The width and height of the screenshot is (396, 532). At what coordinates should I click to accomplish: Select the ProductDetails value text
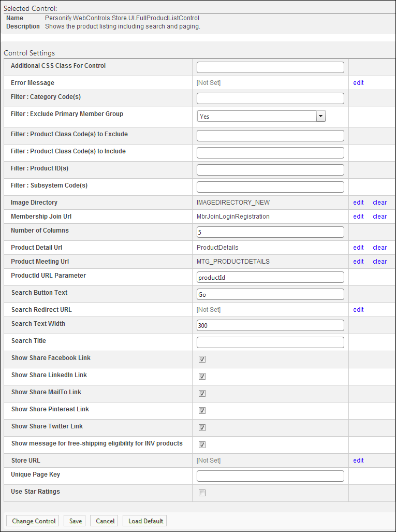tap(217, 247)
